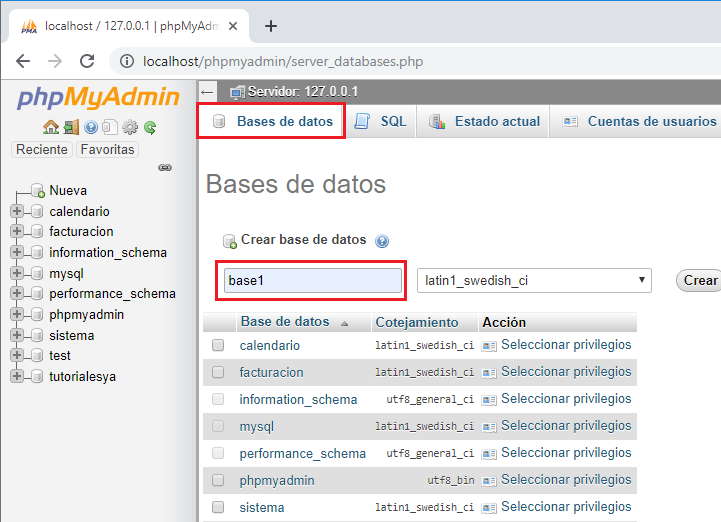Expand mysql in the navigation tree

pyautogui.click(x=17, y=273)
